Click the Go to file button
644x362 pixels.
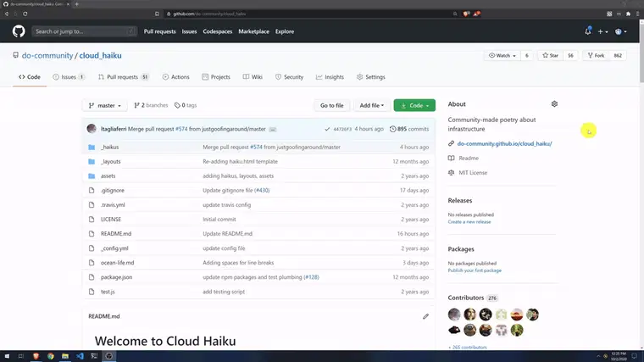point(332,106)
